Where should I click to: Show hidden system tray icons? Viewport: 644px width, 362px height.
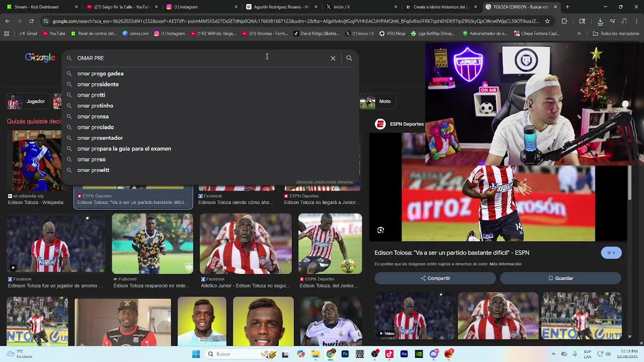(553, 354)
